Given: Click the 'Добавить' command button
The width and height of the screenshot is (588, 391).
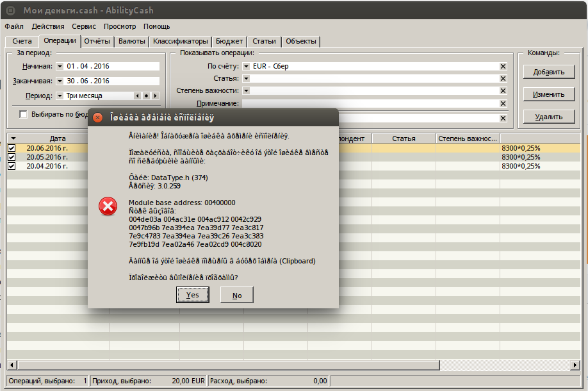Looking at the screenshot, I should (x=549, y=72).
